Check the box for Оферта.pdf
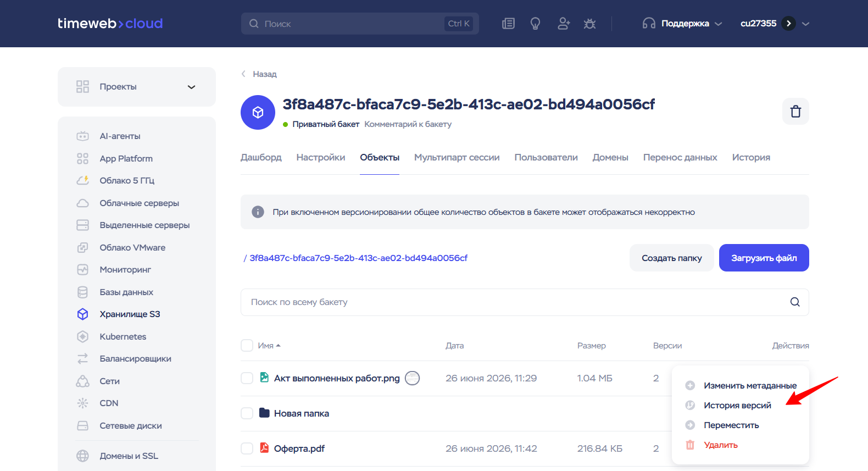 tap(247, 448)
